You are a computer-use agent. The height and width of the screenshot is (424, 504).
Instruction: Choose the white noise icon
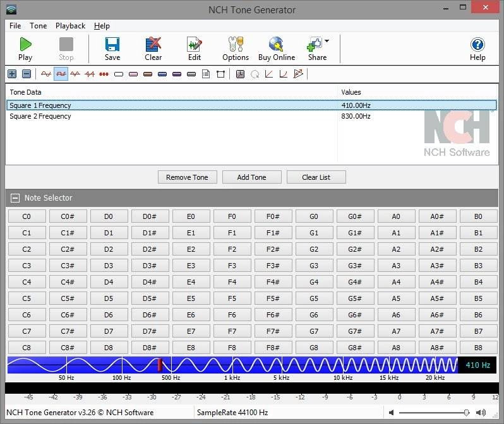[119, 74]
